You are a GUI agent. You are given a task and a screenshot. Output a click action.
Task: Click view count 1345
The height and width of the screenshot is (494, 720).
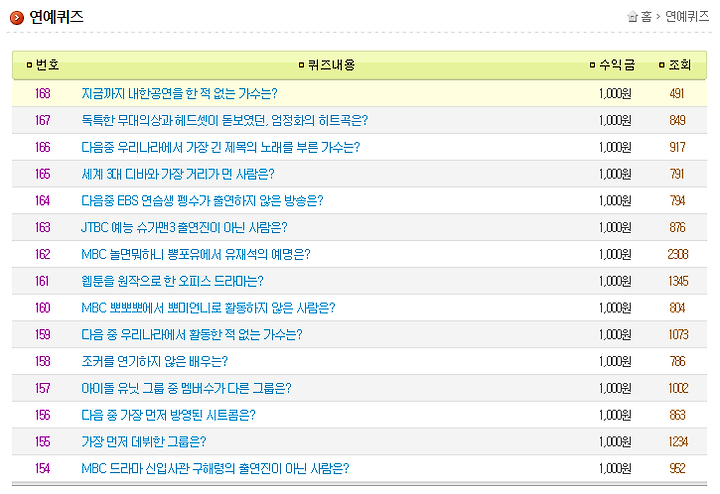click(x=678, y=281)
